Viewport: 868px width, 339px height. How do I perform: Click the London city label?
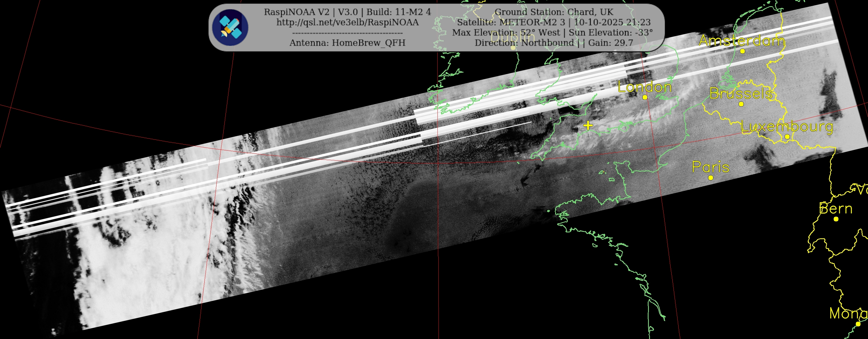[645, 87]
